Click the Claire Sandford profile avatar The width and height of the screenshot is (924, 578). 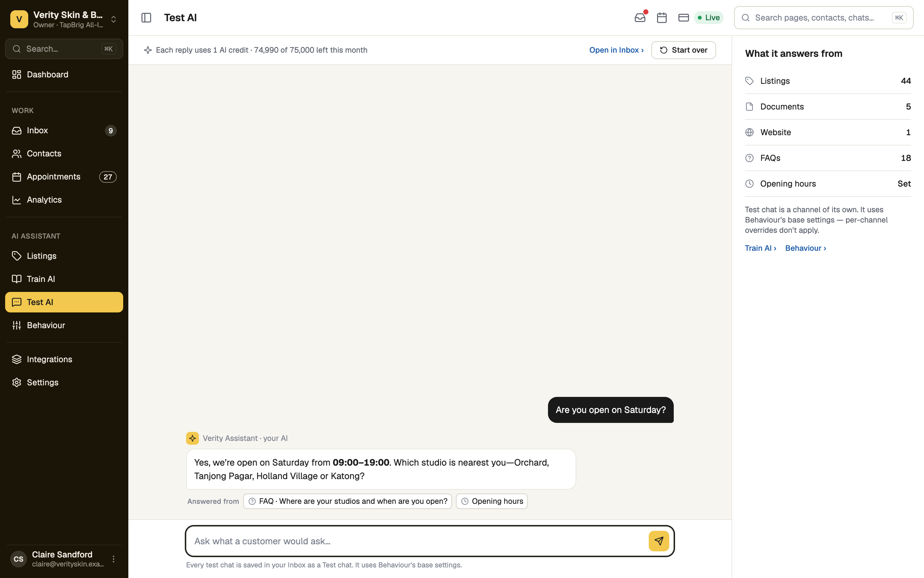pyautogui.click(x=19, y=559)
